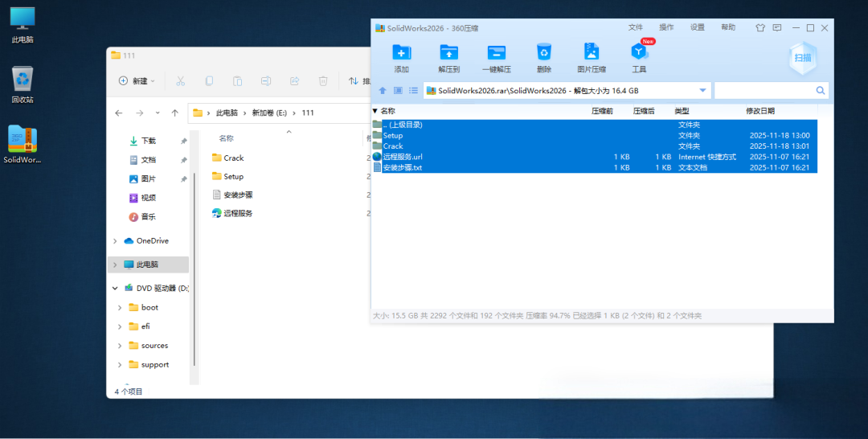Click 此电脑 in the address breadcrumb
Screen dimensions: 868x439
227,113
